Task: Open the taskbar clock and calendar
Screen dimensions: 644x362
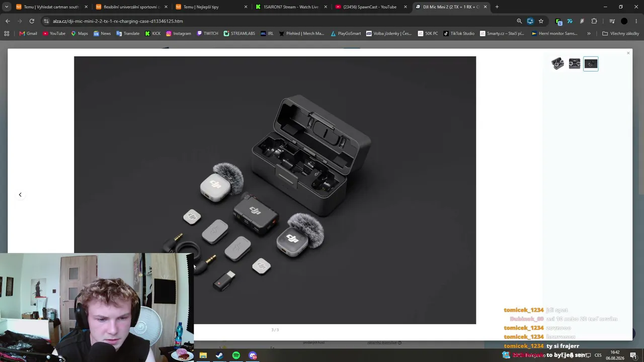Action: click(x=615, y=355)
